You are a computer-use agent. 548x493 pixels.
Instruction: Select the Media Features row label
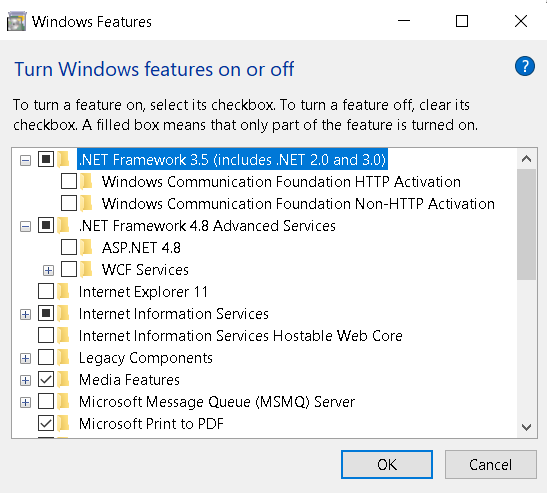[129, 380]
